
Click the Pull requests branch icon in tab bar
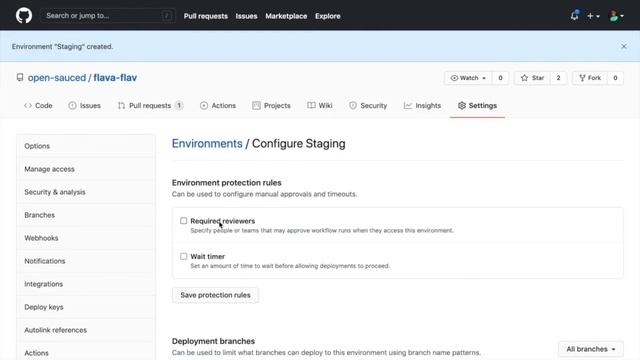(121, 105)
